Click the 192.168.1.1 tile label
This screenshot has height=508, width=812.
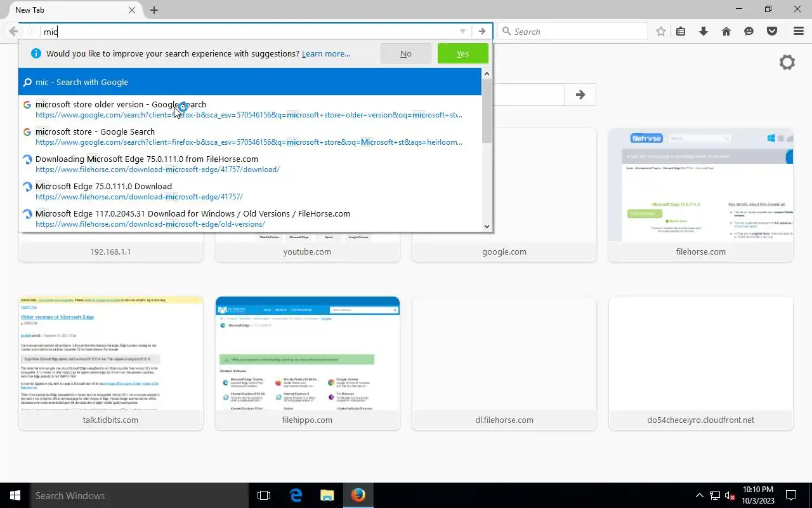pyautogui.click(x=110, y=251)
